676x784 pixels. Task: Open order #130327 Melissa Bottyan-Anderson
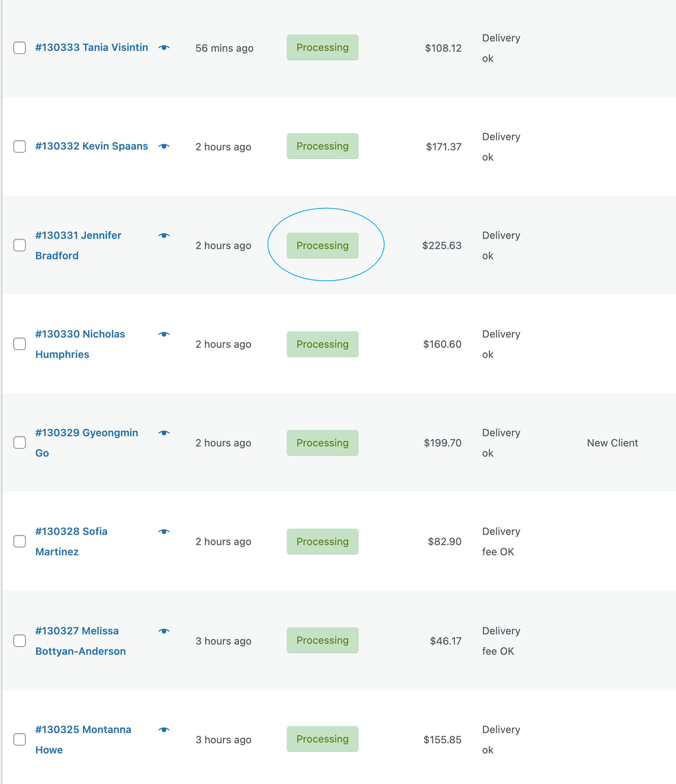coord(77,631)
